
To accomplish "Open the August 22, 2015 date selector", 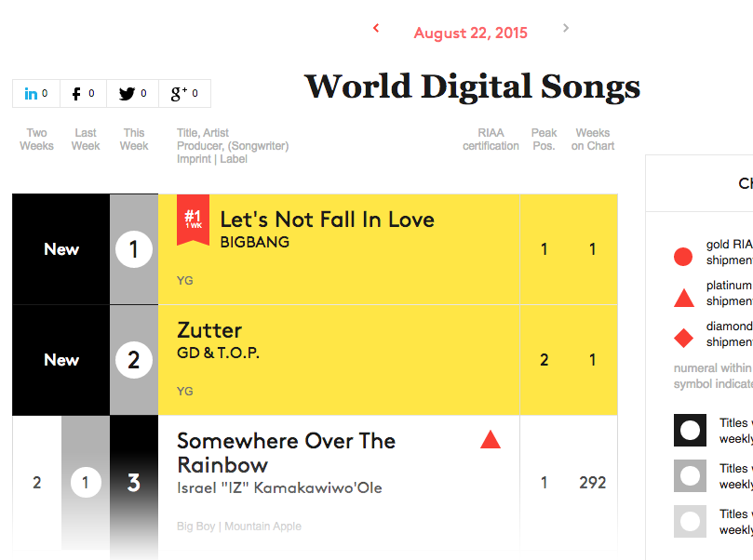I will [x=471, y=33].
